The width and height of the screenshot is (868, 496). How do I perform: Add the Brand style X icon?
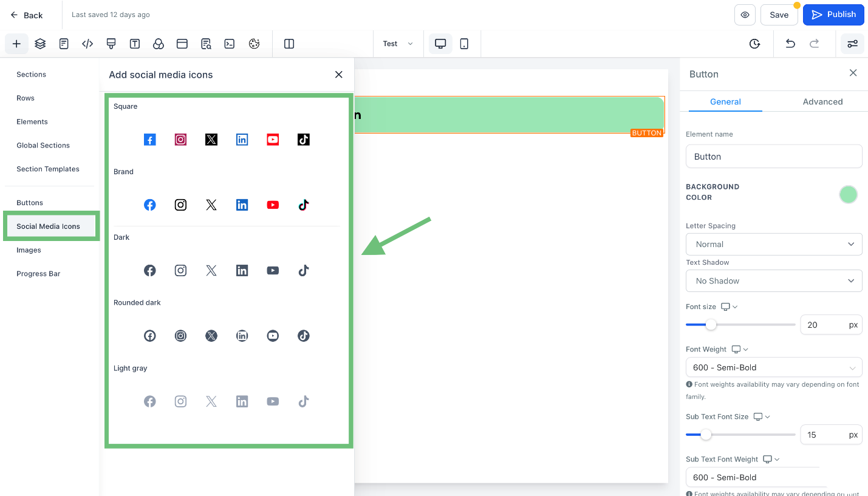click(x=211, y=205)
